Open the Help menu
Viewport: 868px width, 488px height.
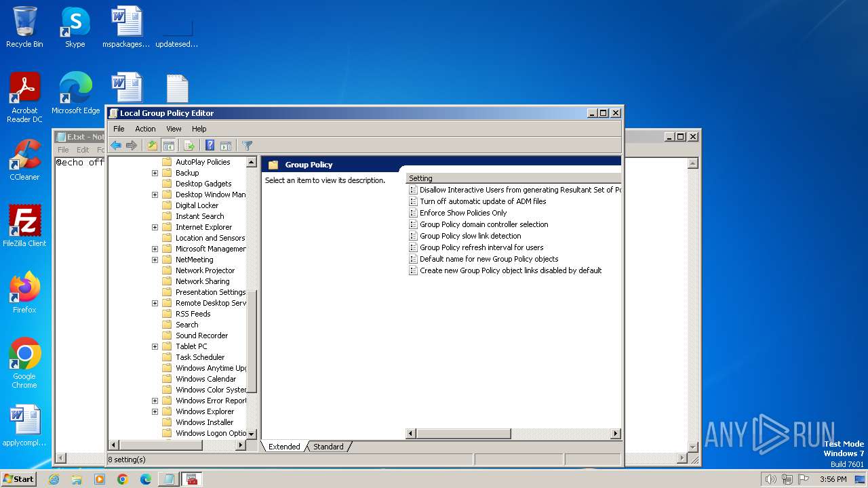[199, 129]
